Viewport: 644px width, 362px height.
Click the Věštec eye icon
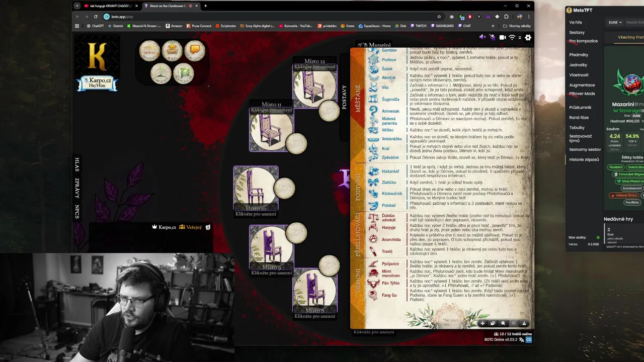tap(374, 130)
